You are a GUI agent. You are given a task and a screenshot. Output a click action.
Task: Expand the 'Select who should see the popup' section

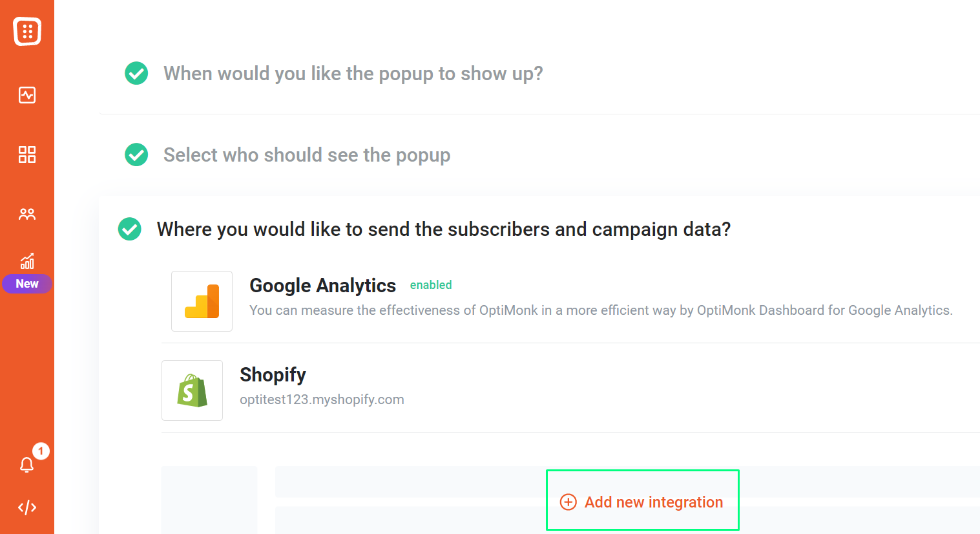point(307,155)
